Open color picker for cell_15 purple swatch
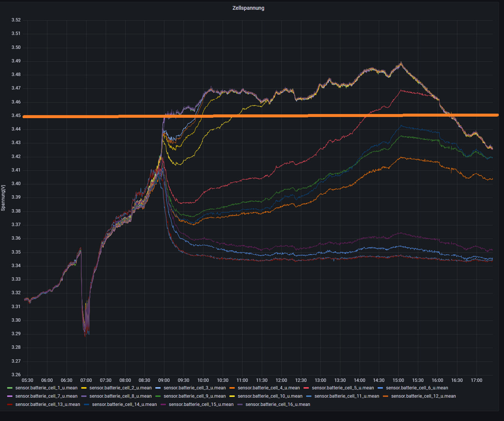Viewport: 504px width, 421px height. tap(163, 404)
